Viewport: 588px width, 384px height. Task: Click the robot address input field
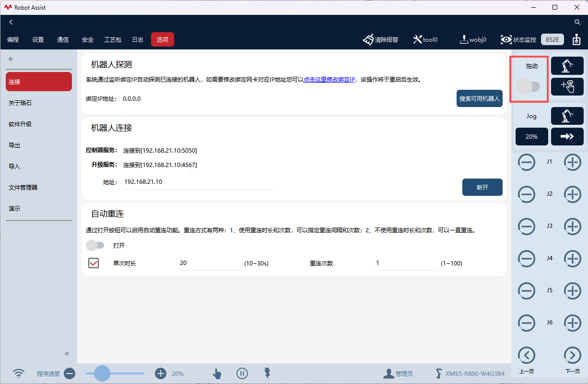click(198, 182)
